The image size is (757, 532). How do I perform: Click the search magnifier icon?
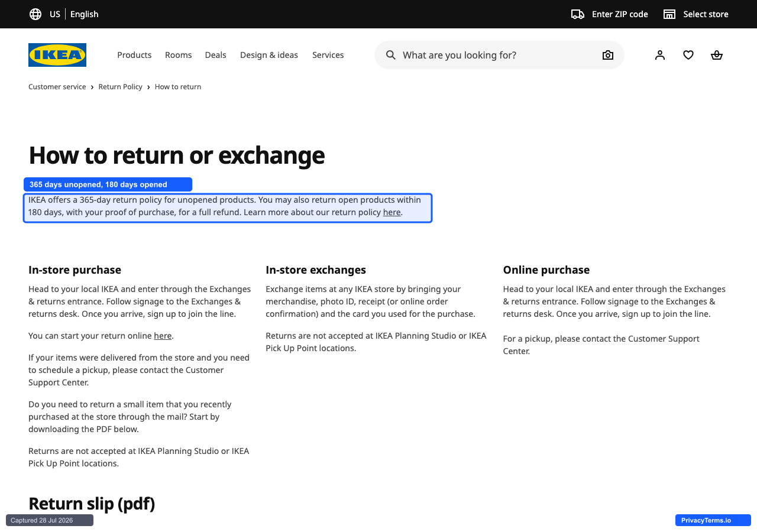point(391,55)
